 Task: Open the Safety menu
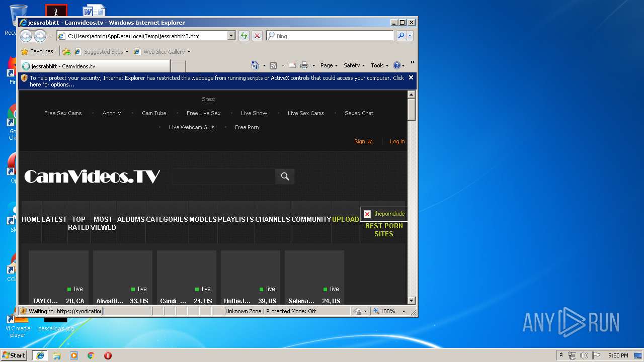tap(354, 65)
